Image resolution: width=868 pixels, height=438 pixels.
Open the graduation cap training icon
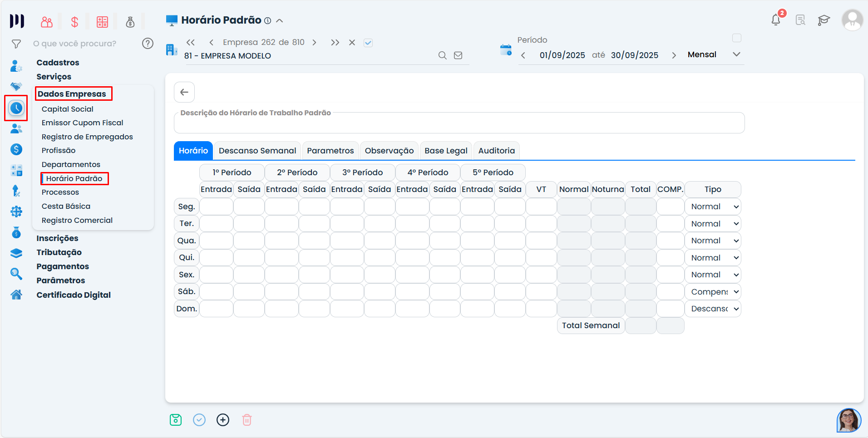click(824, 20)
